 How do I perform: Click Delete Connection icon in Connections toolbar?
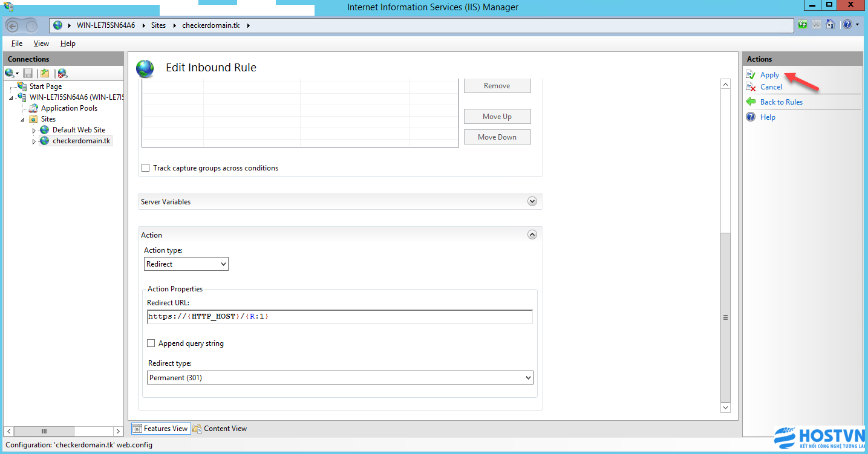click(x=62, y=73)
